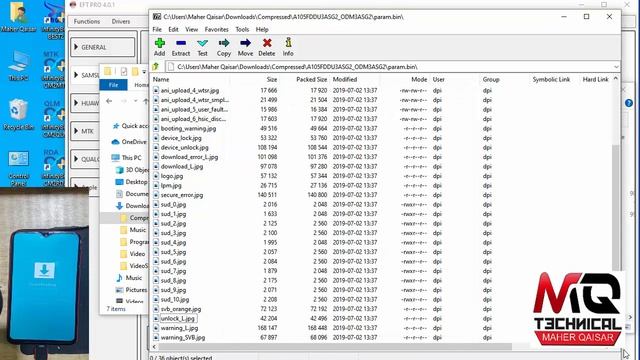Open the View menu
The image size is (640, 360).
coord(191,29)
